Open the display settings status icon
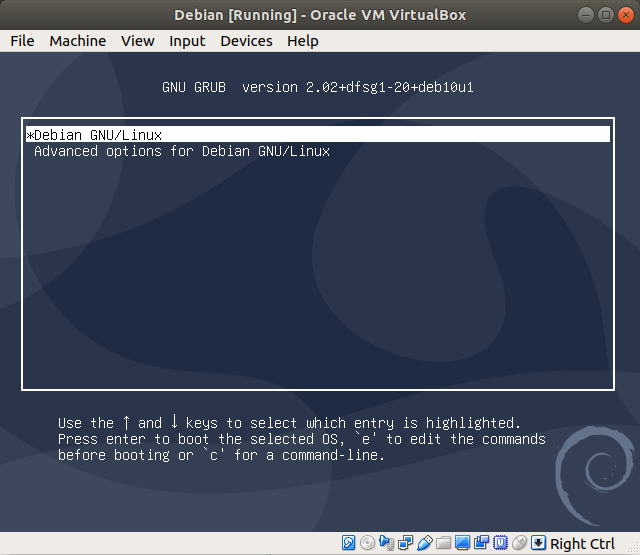The image size is (640, 555). pos(462,543)
